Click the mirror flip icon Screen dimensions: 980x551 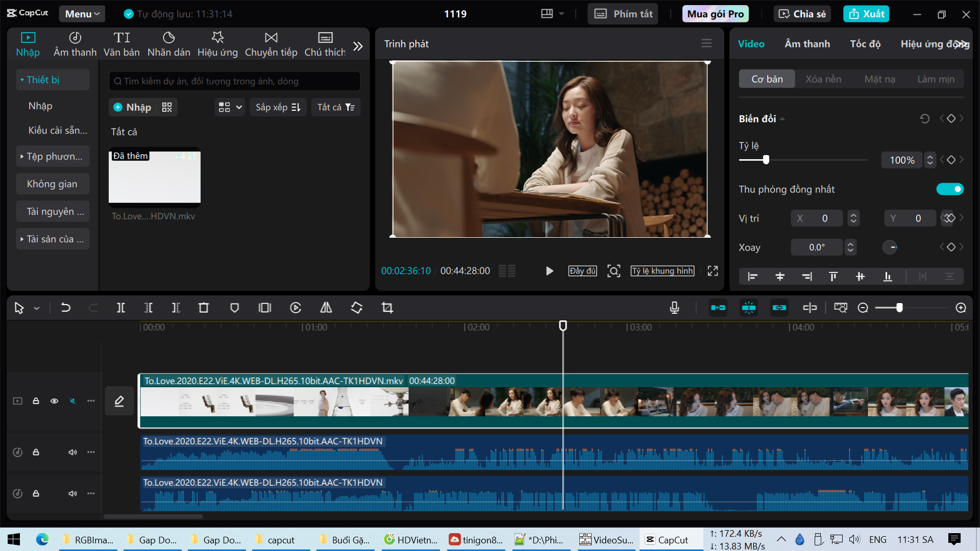[326, 308]
